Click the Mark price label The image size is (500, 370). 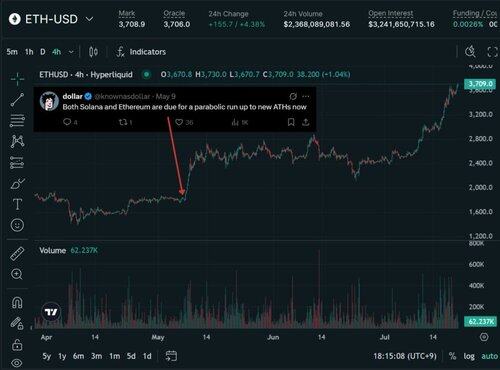click(x=127, y=13)
